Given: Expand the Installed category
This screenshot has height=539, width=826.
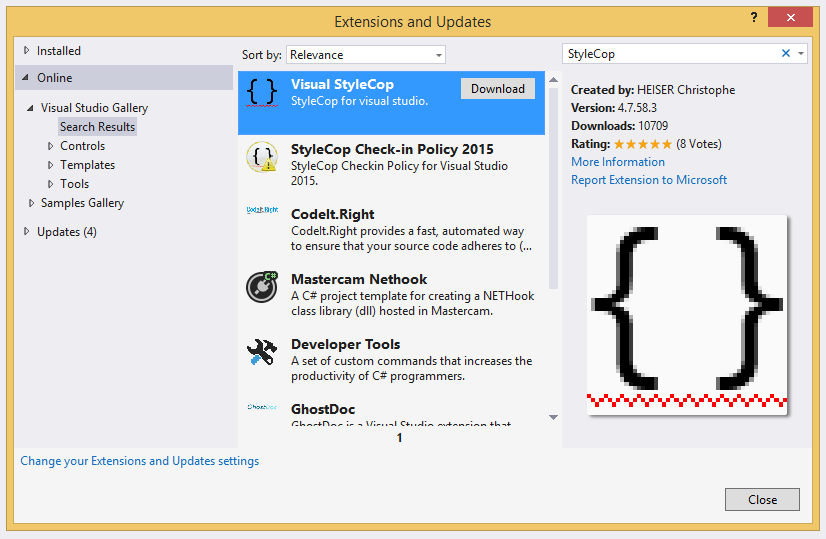Looking at the screenshot, I should click(x=26, y=51).
